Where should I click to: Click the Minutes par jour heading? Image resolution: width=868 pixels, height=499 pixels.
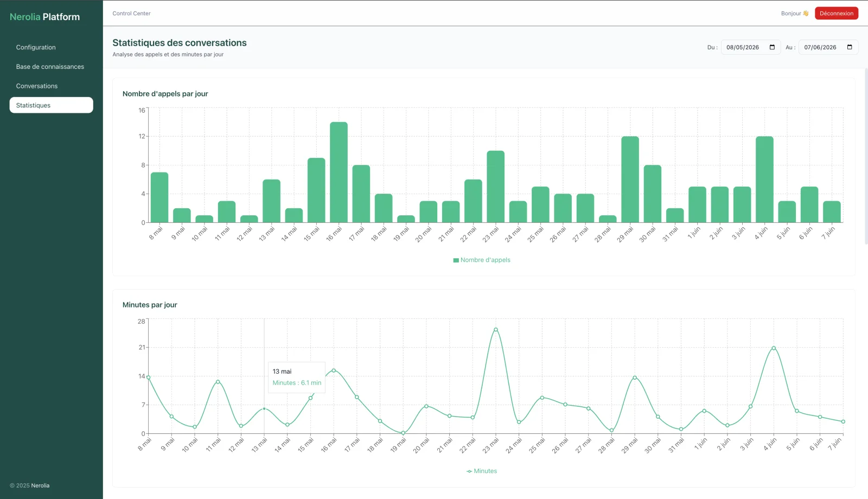(x=150, y=305)
